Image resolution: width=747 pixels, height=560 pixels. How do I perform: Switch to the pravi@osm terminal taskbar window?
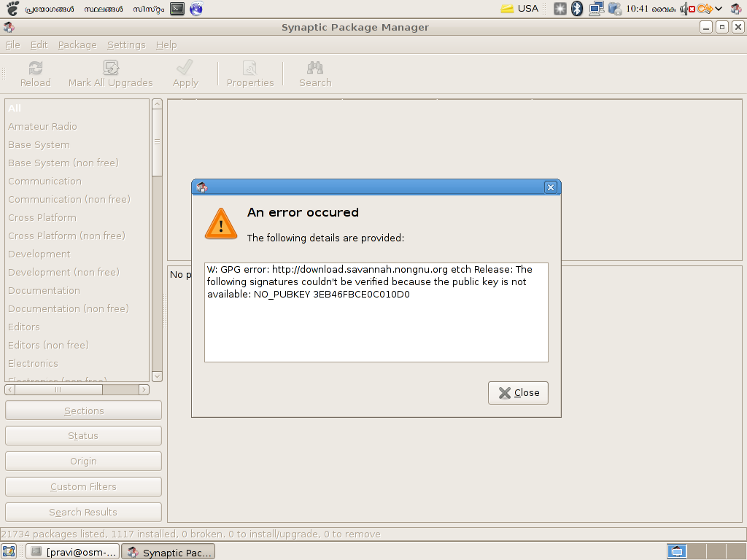pos(72,552)
